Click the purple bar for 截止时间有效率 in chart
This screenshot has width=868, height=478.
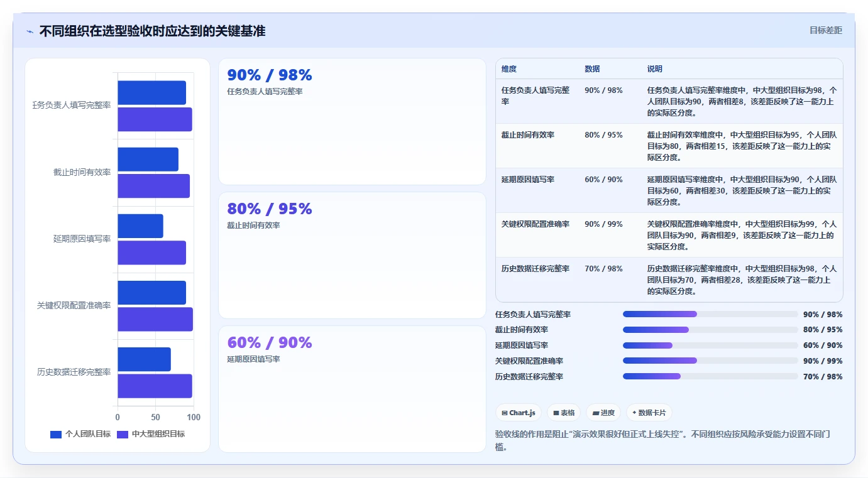click(x=153, y=186)
